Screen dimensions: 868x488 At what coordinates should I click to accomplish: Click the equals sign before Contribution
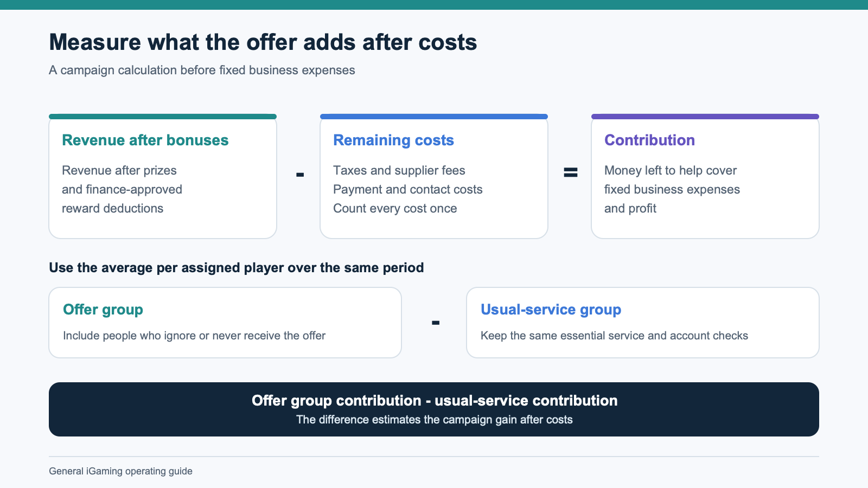pyautogui.click(x=571, y=172)
